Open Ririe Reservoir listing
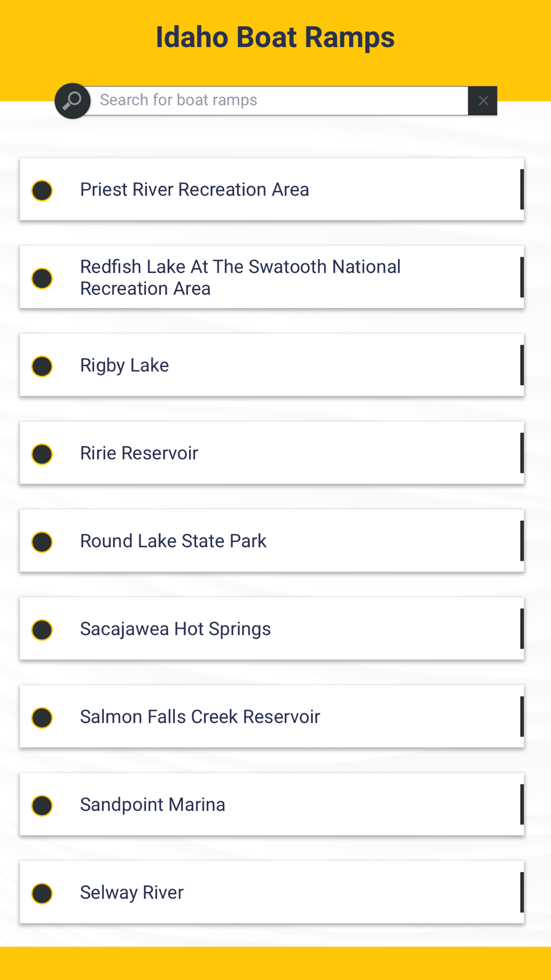The height and width of the screenshot is (980, 551). point(272,453)
